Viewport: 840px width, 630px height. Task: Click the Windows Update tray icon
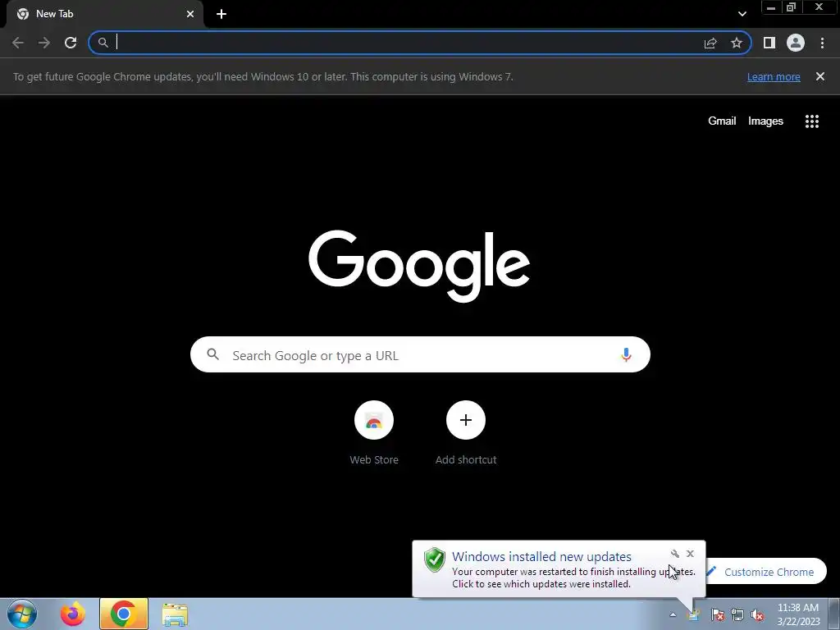[x=694, y=615]
